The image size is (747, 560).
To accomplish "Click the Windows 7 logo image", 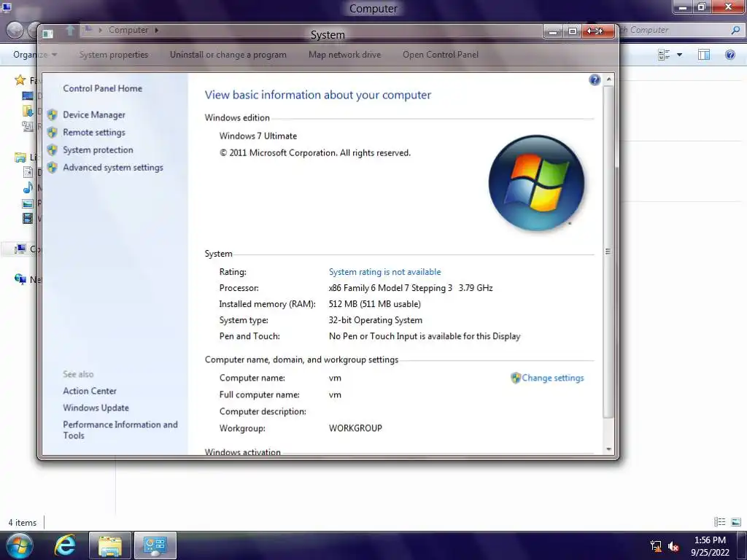I will tap(536, 183).
